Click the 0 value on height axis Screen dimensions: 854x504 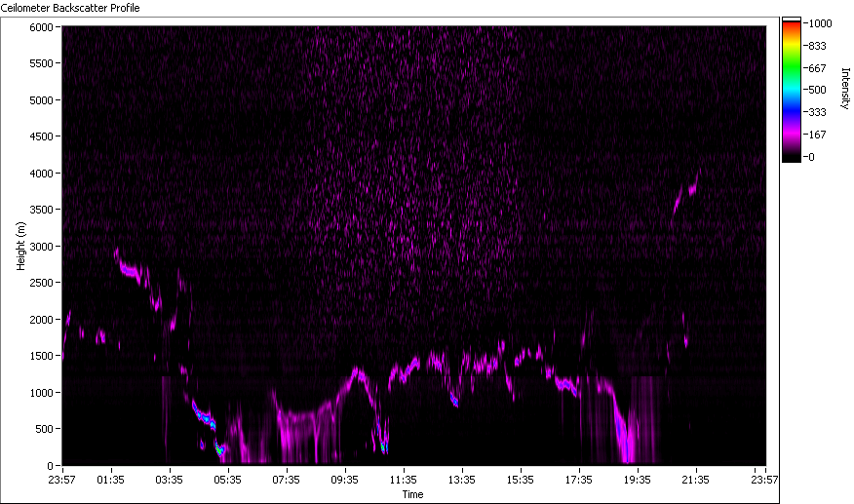tap(50, 466)
